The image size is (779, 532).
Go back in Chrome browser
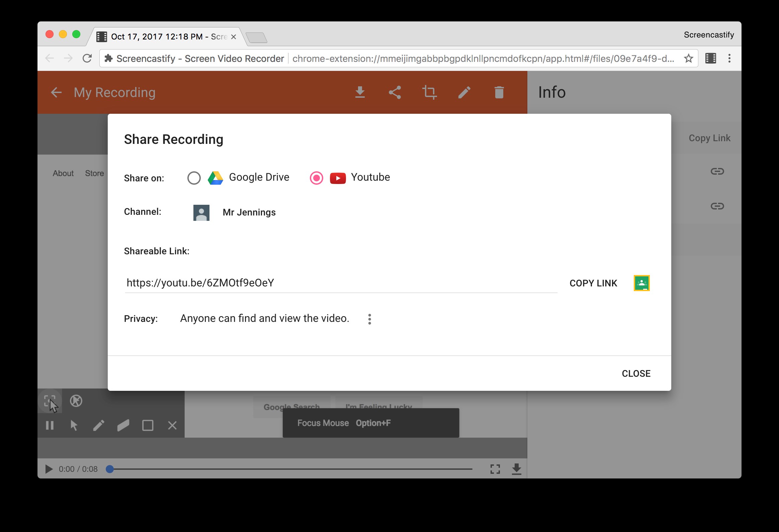(50, 58)
